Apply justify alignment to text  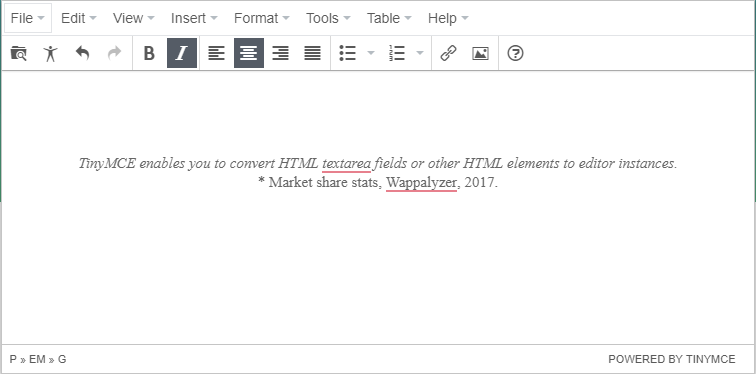pyautogui.click(x=312, y=53)
